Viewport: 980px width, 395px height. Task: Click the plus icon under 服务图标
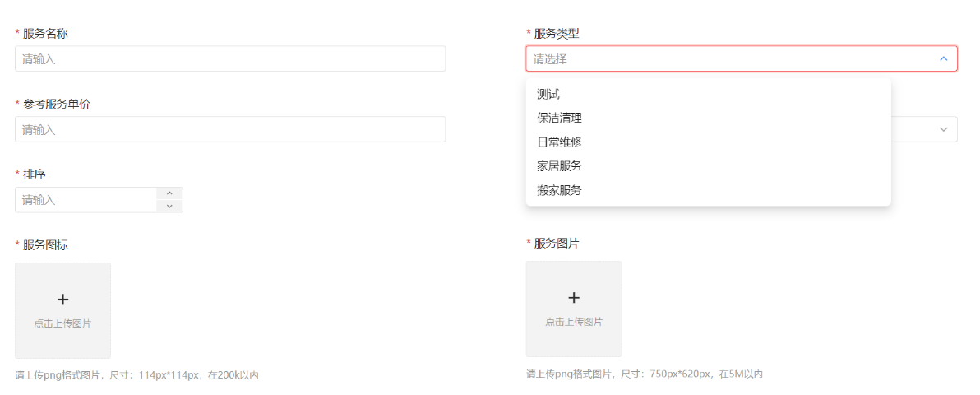[x=62, y=300]
